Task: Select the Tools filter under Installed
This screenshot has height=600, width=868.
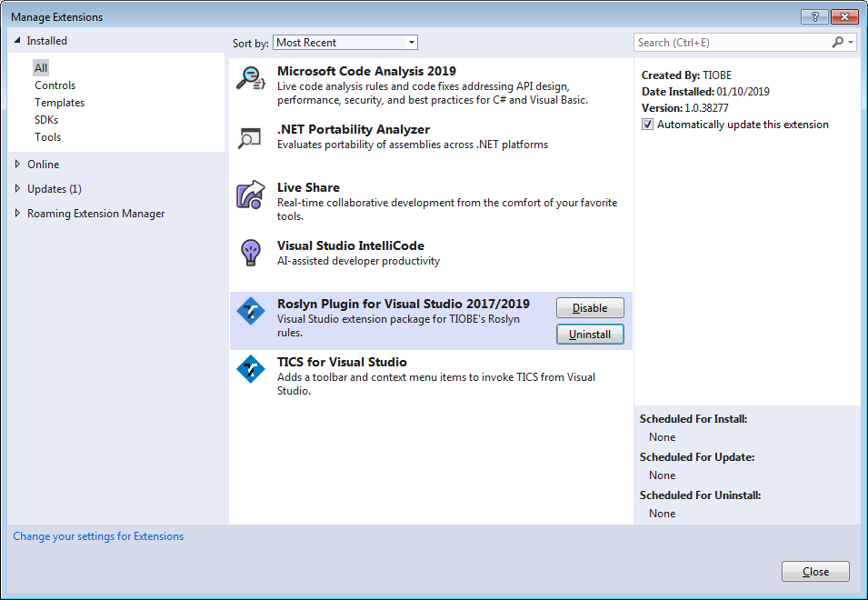Action: pos(47,136)
